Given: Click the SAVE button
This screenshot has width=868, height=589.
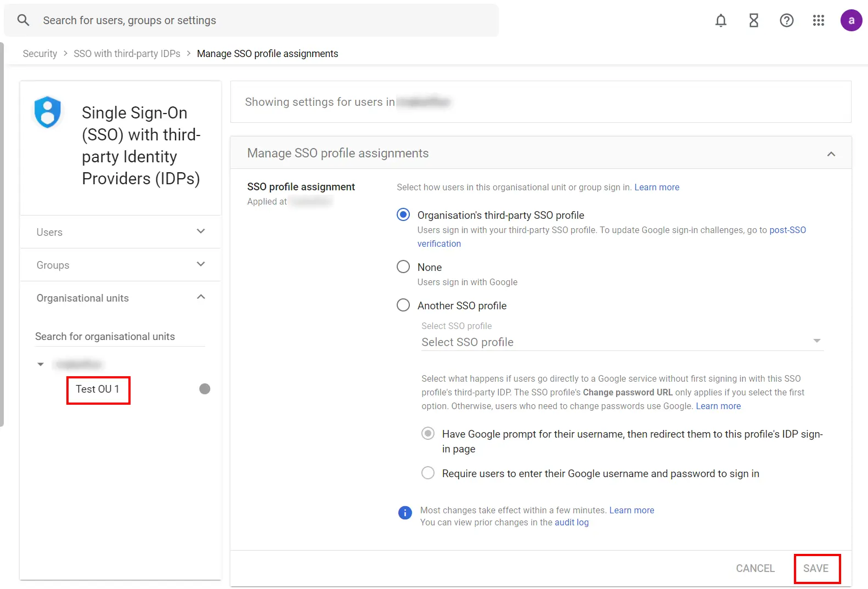Looking at the screenshot, I should [x=816, y=568].
